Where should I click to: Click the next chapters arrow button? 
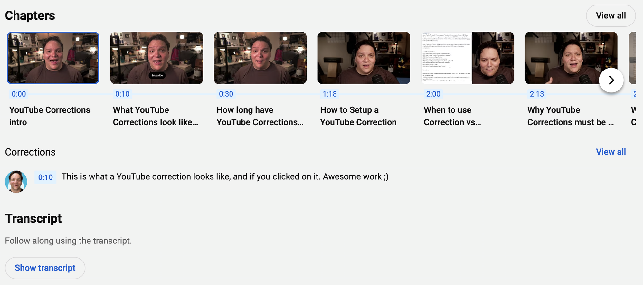pyautogui.click(x=611, y=80)
